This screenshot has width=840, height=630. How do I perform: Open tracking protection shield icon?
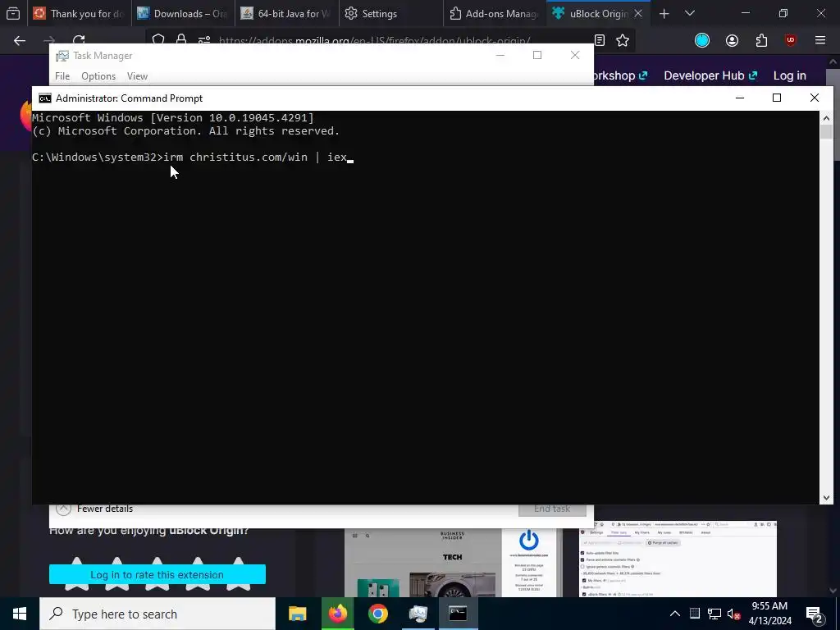coord(158,40)
